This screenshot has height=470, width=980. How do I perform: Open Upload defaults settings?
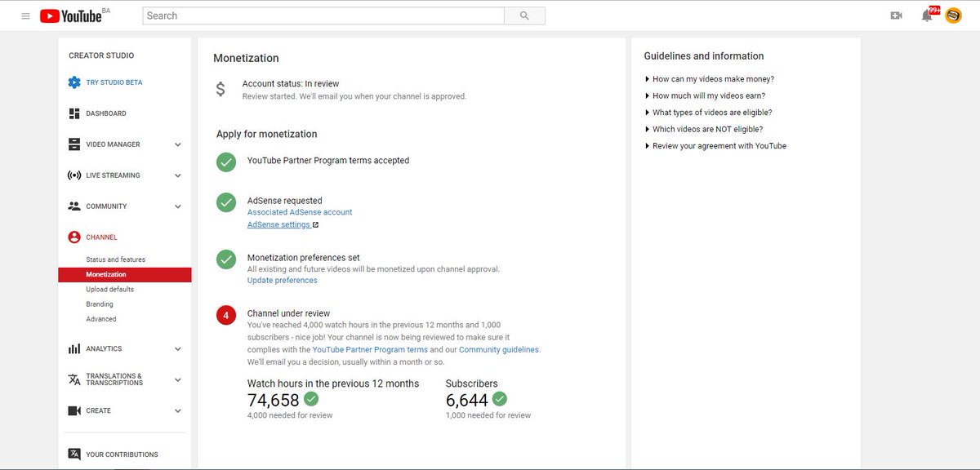coord(110,290)
